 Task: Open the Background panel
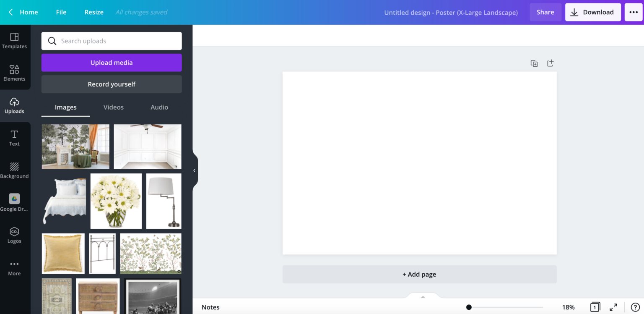(14, 170)
